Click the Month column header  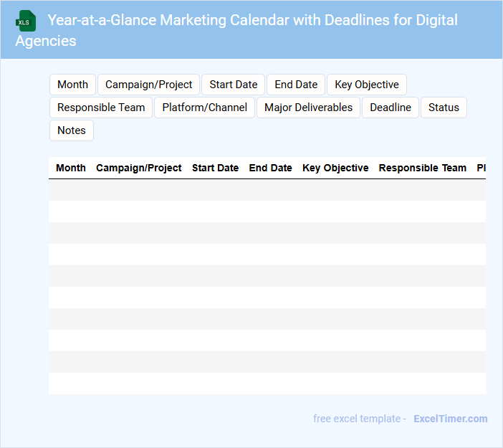(x=71, y=168)
